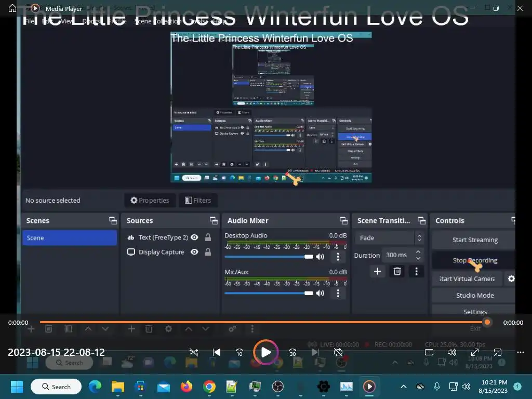Viewport: 532px width, 399px height.
Task: Open the mini player view
Action: (x=497, y=352)
